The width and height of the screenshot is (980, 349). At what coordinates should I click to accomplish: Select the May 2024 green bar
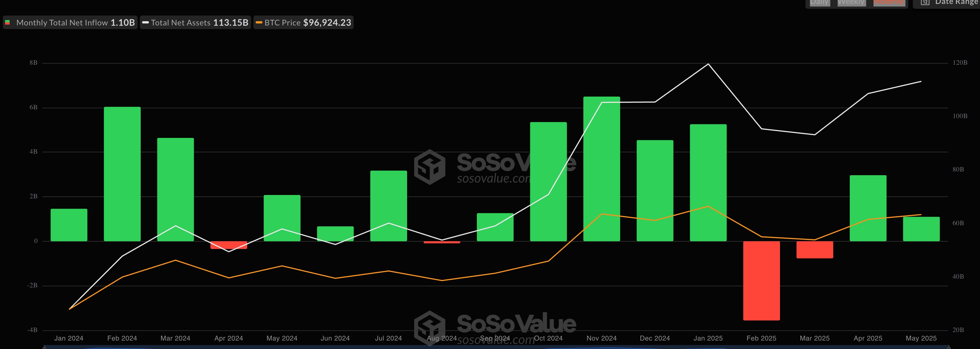[282, 218]
